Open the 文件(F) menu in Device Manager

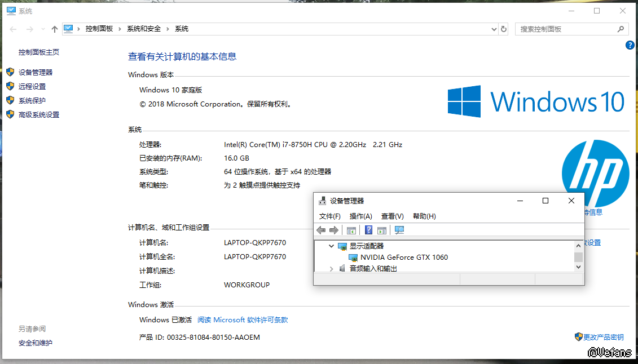click(x=330, y=216)
